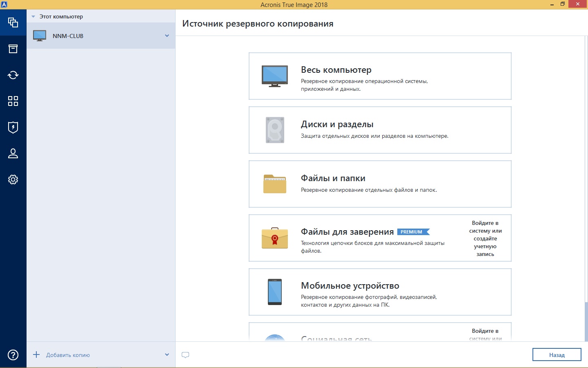The height and width of the screenshot is (368, 588).
Task: Click the Назад button
Action: [557, 355]
